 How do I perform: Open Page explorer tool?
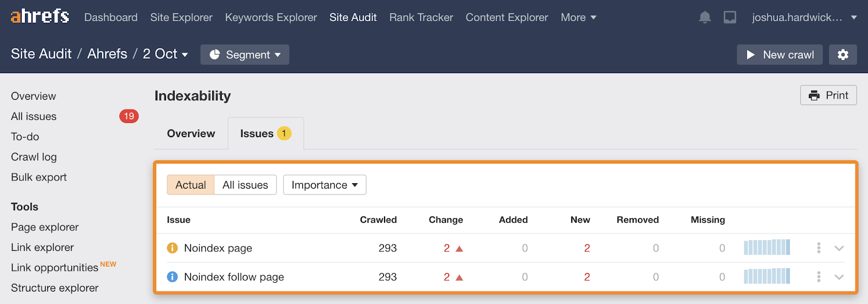(x=44, y=227)
